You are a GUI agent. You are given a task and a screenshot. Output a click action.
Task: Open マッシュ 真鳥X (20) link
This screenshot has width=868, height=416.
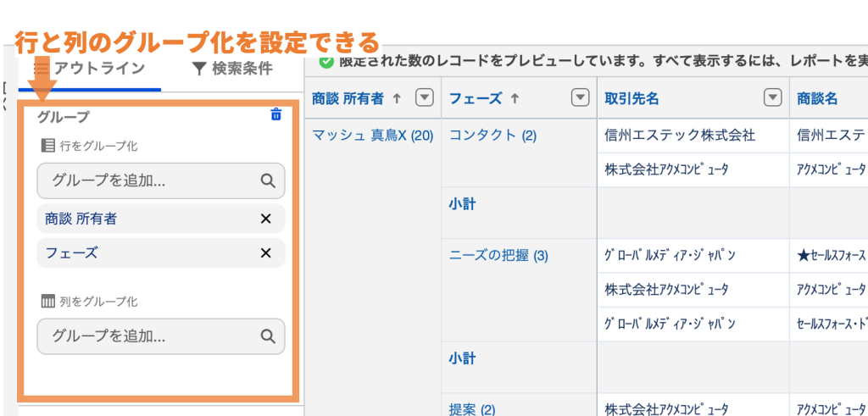click(373, 135)
